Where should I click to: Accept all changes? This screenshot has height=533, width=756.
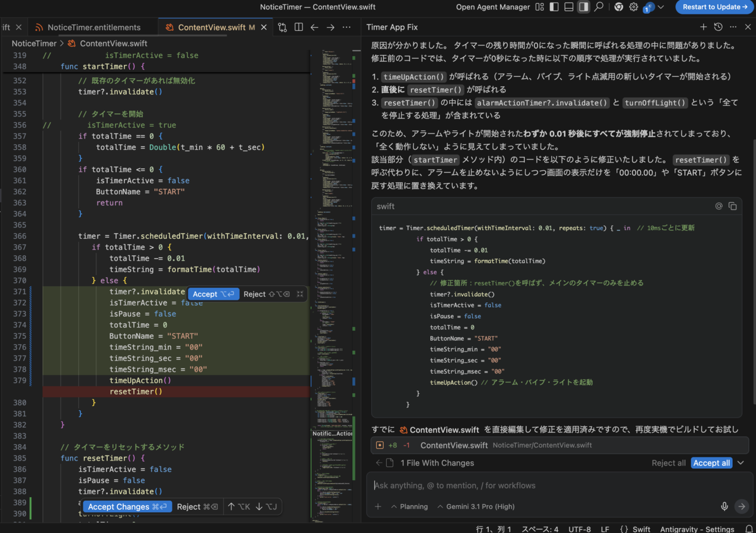[x=712, y=463]
